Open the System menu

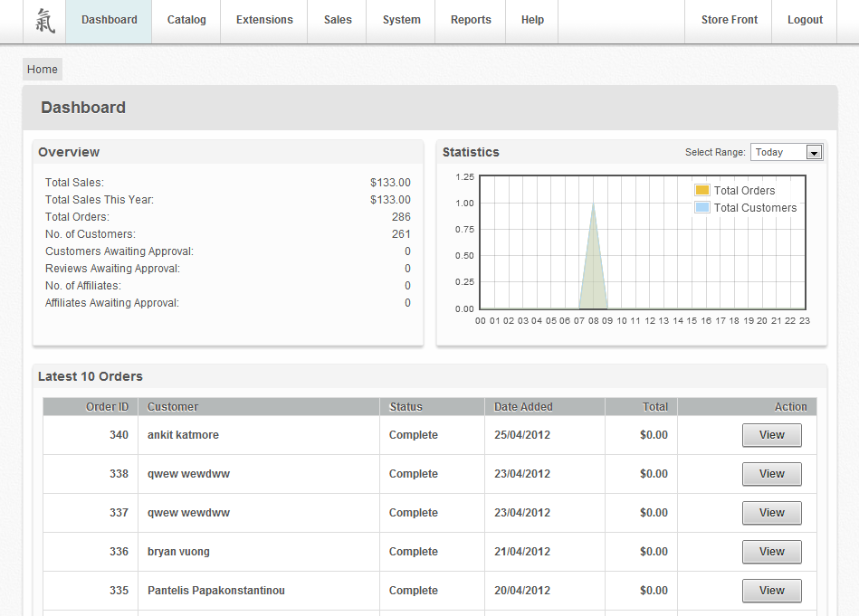click(401, 20)
